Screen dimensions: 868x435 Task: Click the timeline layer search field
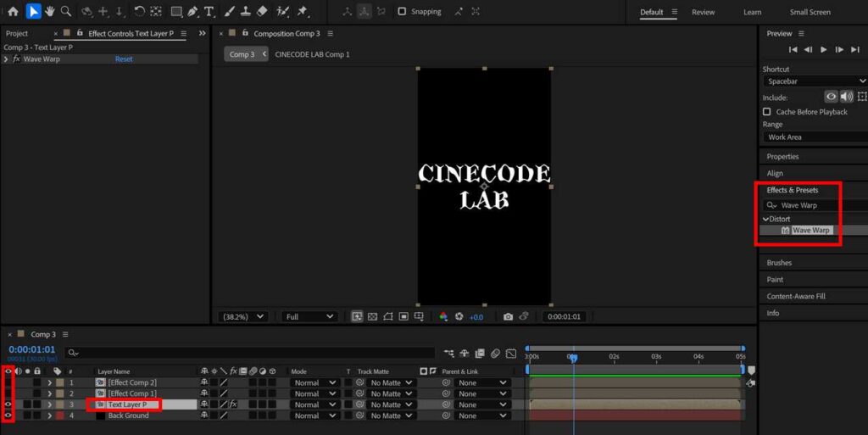(250, 353)
